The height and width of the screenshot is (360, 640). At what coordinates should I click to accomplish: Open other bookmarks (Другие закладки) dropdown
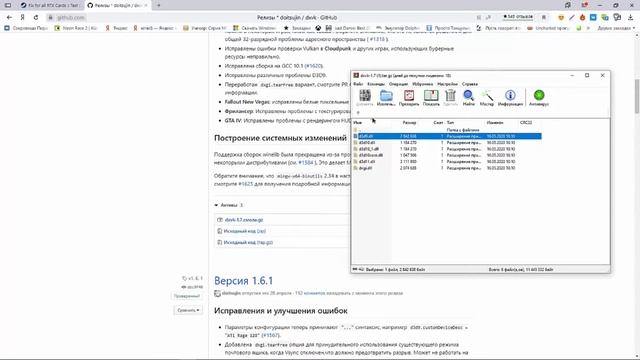pyautogui.click(x=616, y=28)
